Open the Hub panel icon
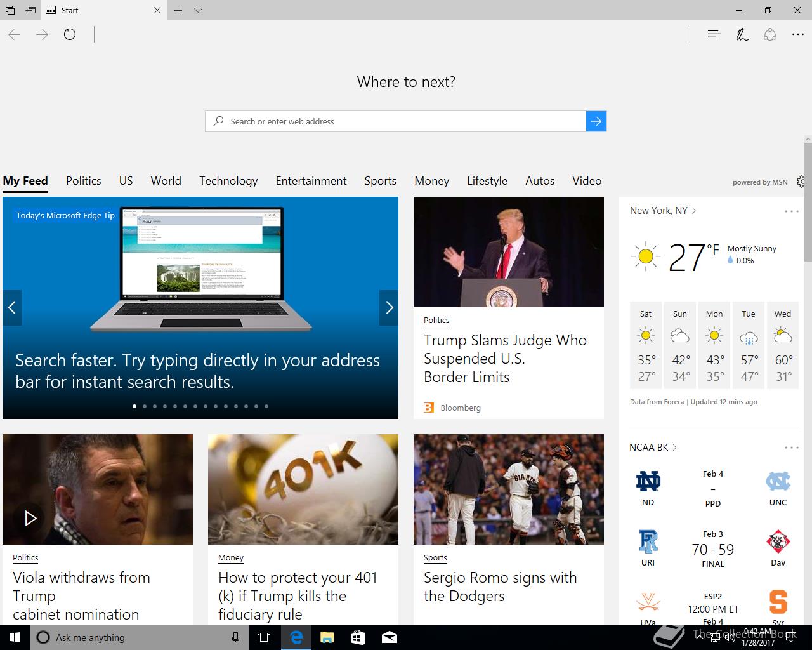812x650 pixels. [x=714, y=34]
